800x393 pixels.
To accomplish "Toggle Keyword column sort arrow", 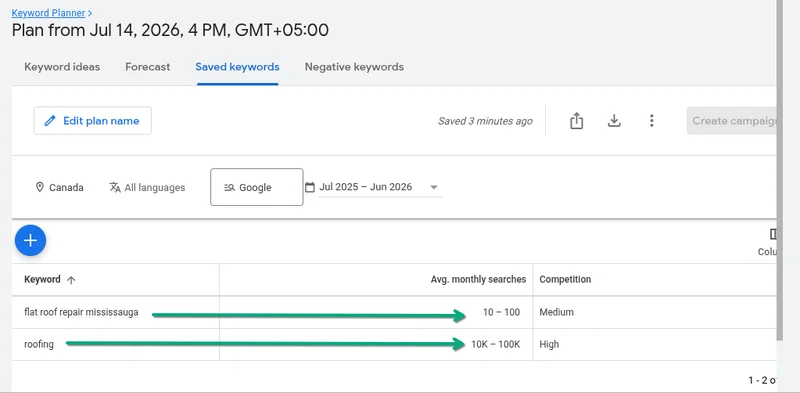I will click(x=71, y=280).
